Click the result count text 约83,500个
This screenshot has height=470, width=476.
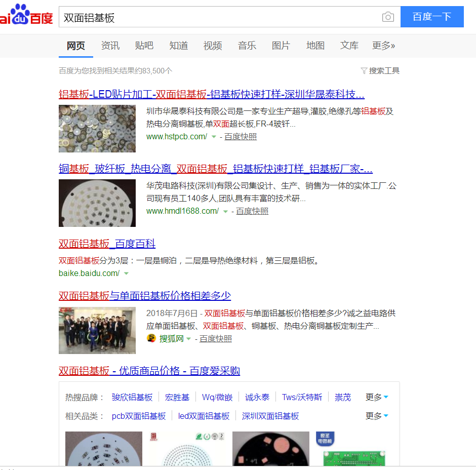(153, 71)
